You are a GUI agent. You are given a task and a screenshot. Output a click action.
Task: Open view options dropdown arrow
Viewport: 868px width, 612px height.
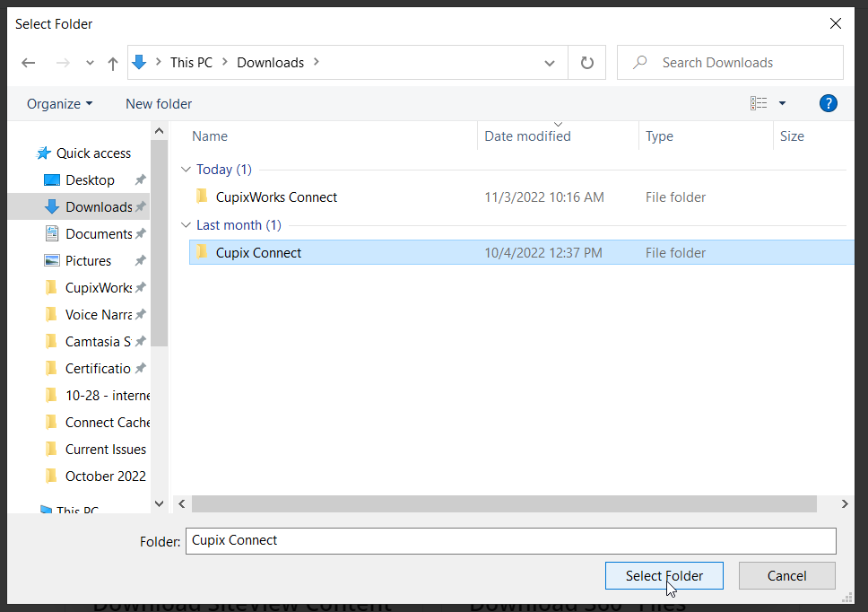[782, 103]
